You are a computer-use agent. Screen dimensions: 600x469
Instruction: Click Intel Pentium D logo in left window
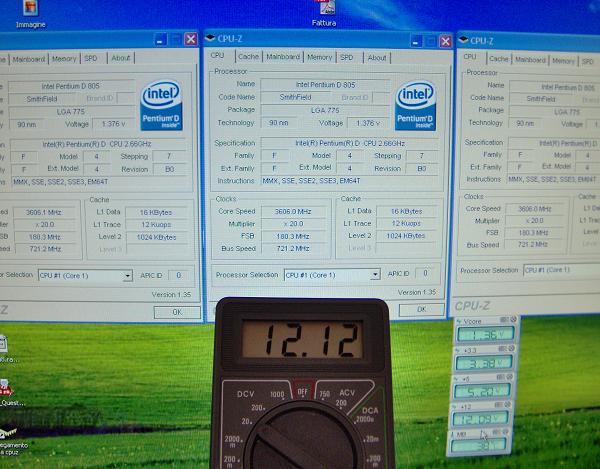point(160,103)
